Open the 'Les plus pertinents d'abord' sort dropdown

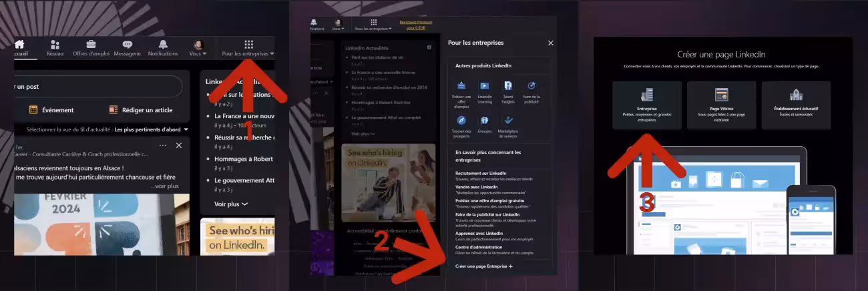[152, 129]
